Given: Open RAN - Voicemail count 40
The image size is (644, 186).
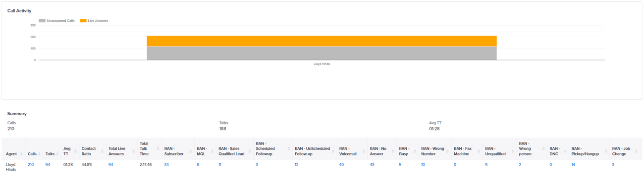Looking at the screenshot, I should click(x=341, y=165).
